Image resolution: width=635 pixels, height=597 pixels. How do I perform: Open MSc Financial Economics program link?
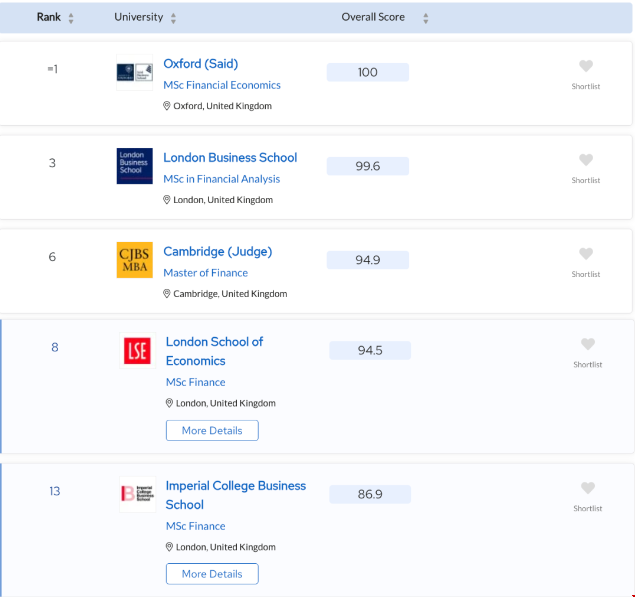222,85
